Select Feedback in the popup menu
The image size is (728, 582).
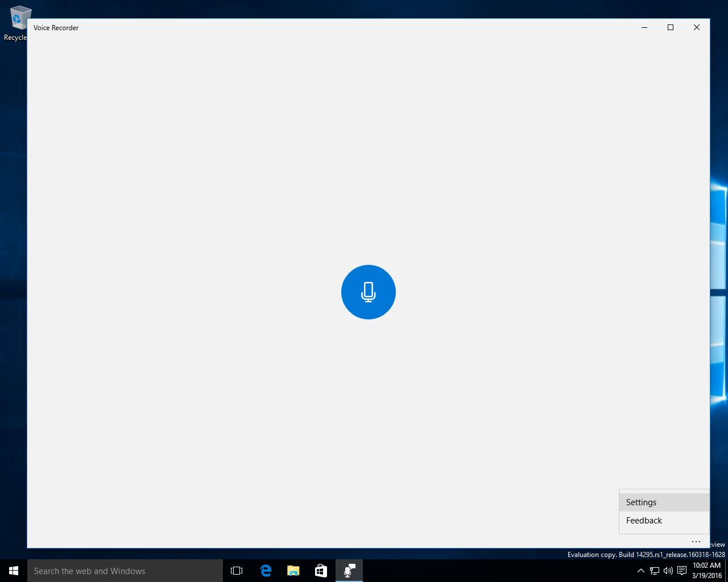click(x=664, y=521)
